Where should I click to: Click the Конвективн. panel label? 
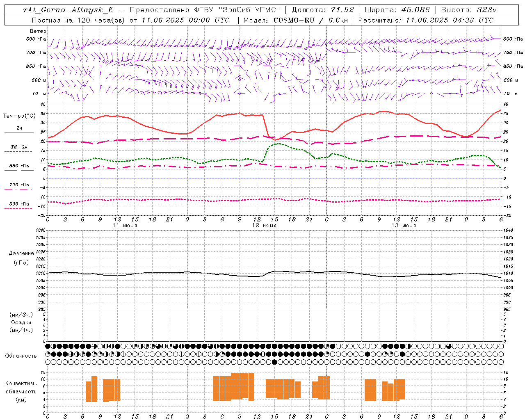(x=21, y=383)
